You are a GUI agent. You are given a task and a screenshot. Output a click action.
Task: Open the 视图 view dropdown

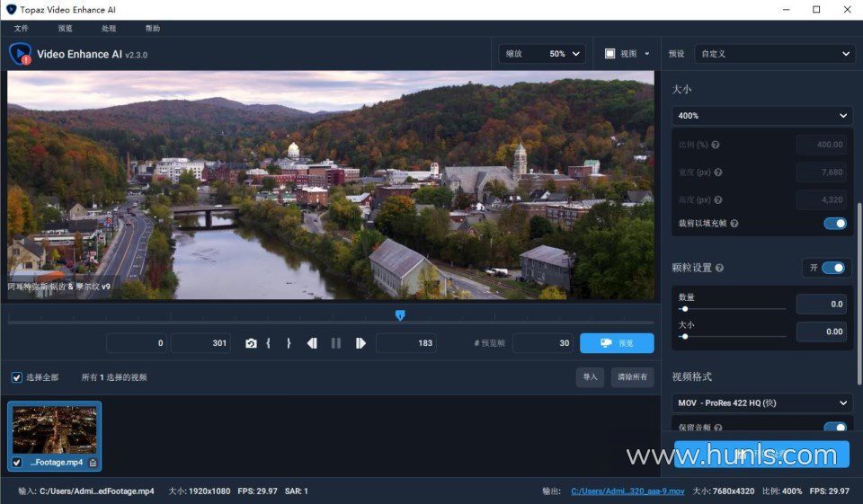(627, 53)
